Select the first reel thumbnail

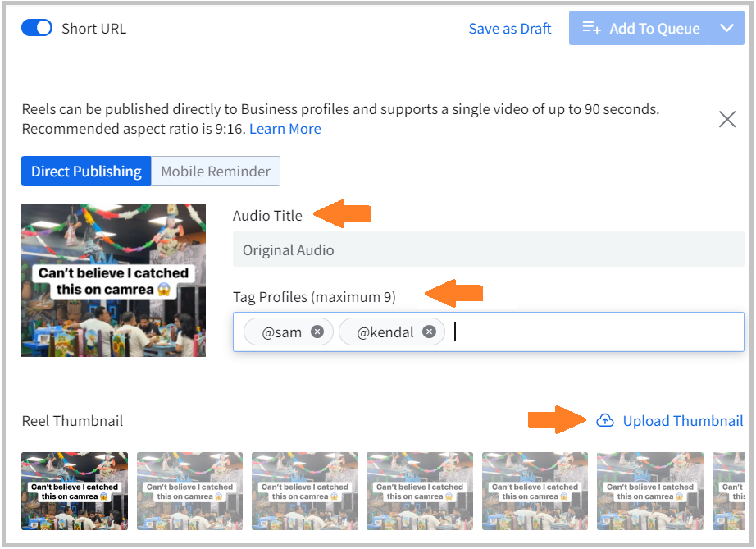pos(75,490)
